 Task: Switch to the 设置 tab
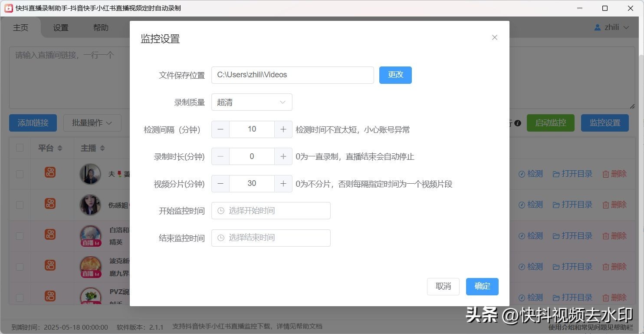[x=61, y=28]
